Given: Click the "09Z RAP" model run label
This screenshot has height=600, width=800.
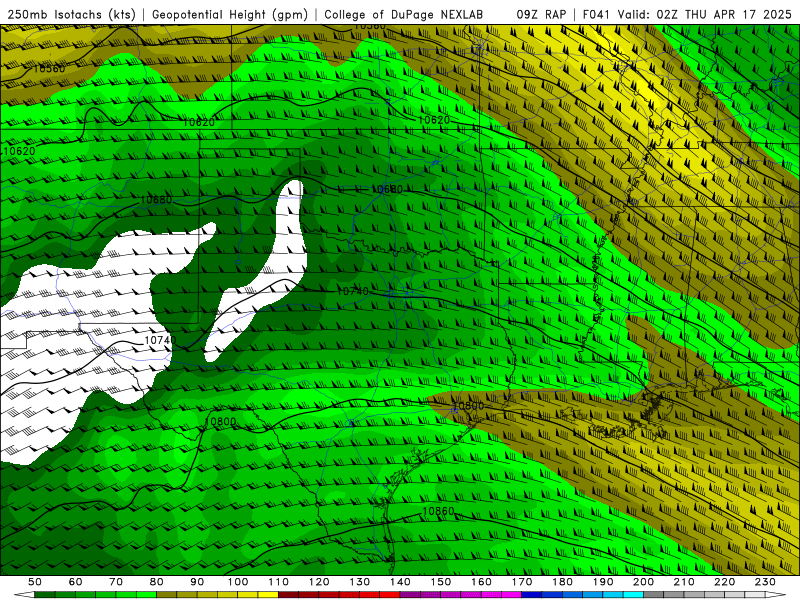Looking at the screenshot, I should click(541, 14).
